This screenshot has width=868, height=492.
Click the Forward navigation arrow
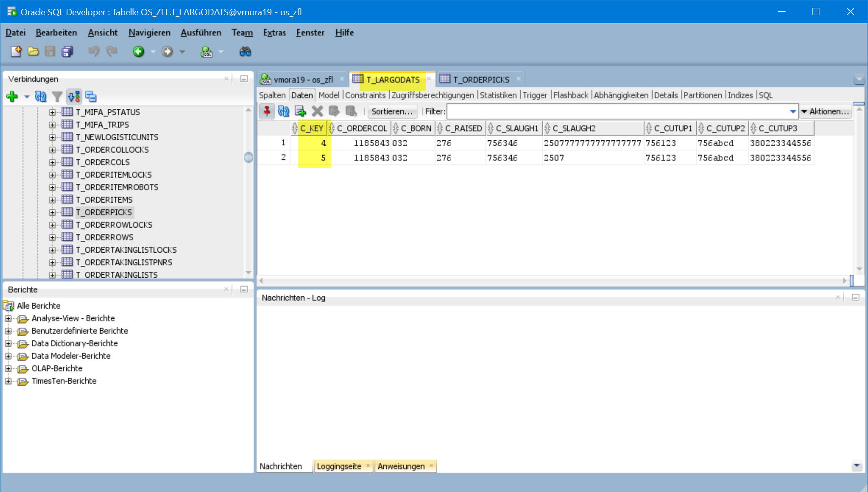pyautogui.click(x=167, y=52)
